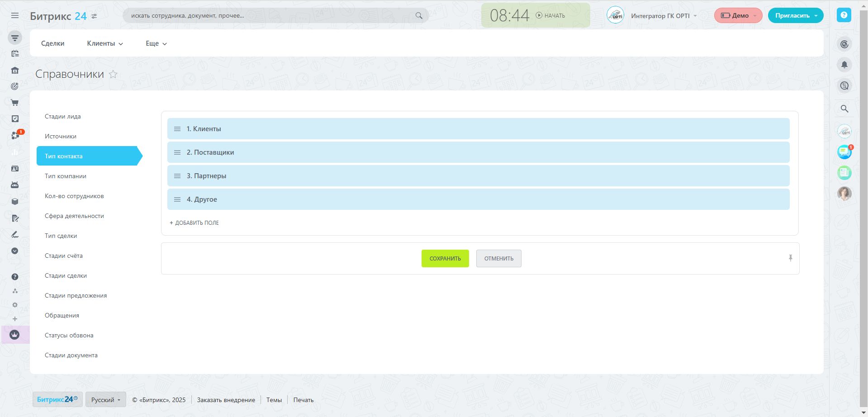The image size is (868, 417).
Task: Open the analytics bar chart icon
Action: coord(15,152)
